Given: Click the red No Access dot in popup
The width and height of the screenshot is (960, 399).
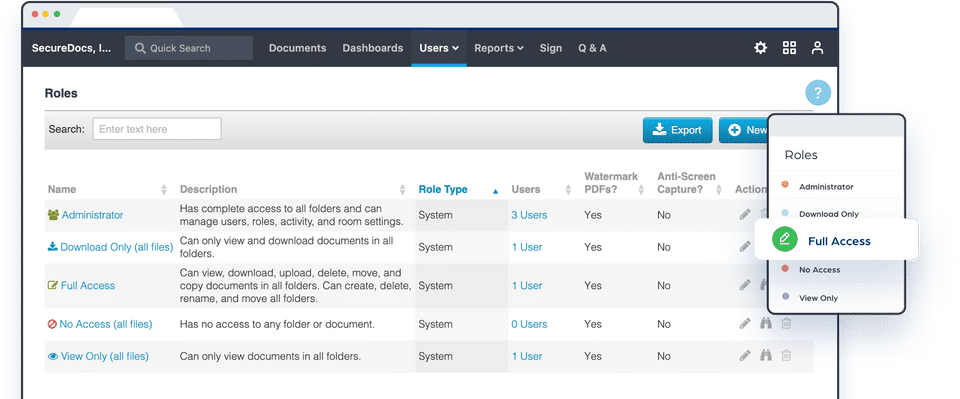Looking at the screenshot, I should point(786,268).
